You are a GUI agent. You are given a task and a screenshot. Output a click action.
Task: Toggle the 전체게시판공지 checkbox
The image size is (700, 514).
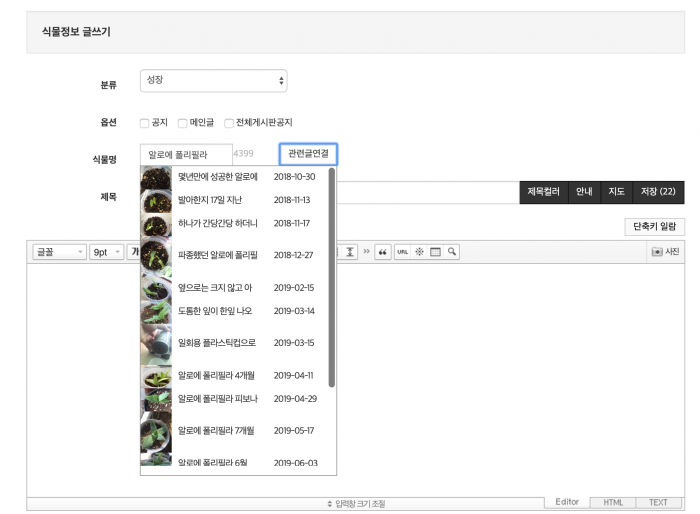click(x=229, y=123)
